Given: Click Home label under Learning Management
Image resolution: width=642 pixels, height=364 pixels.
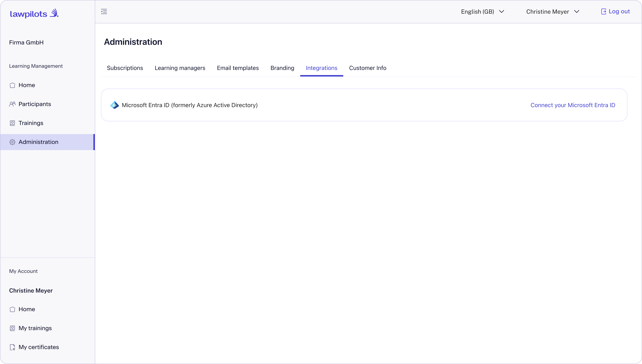Looking at the screenshot, I should pyautogui.click(x=27, y=85).
